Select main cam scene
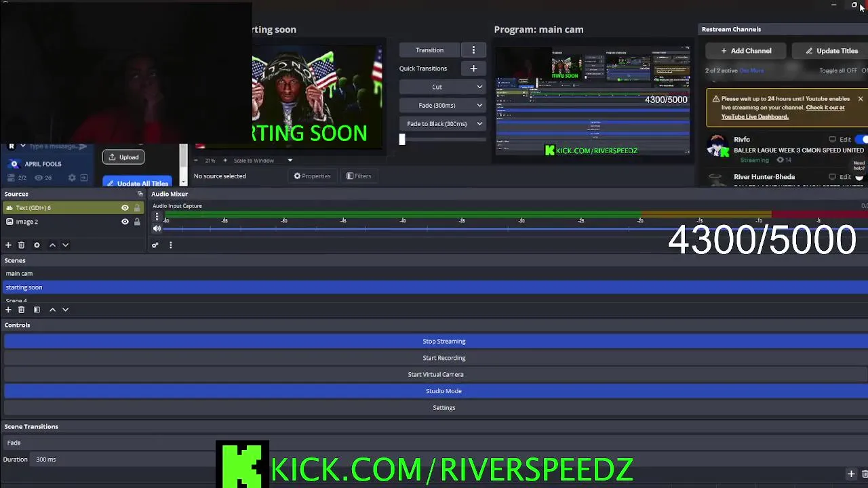The width and height of the screenshot is (868, 488). 436,273
